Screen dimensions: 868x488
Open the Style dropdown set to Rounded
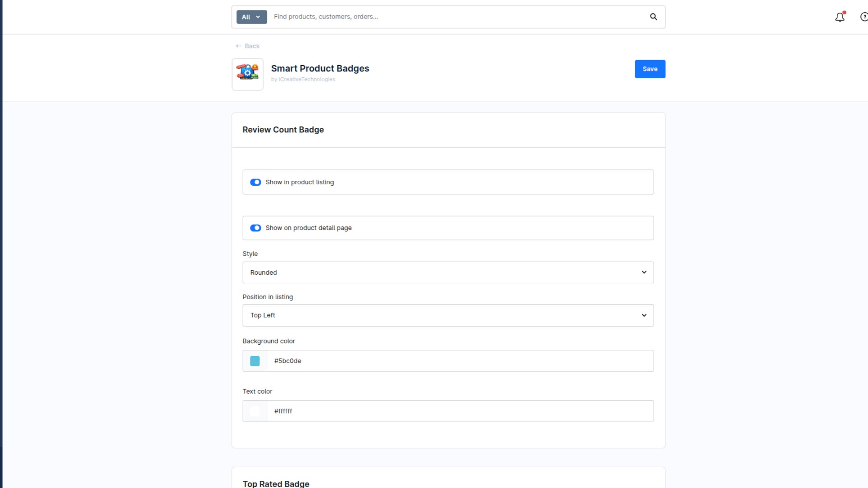point(448,272)
